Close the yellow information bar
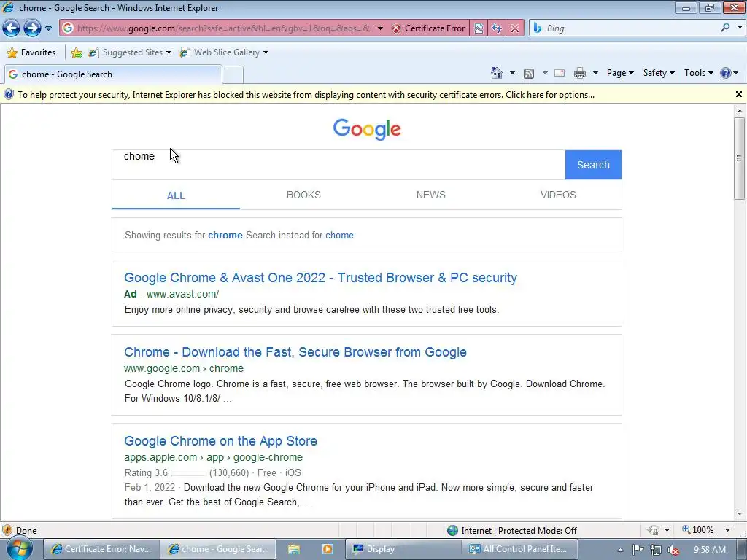Image resolution: width=747 pixels, height=560 pixels. (x=738, y=94)
